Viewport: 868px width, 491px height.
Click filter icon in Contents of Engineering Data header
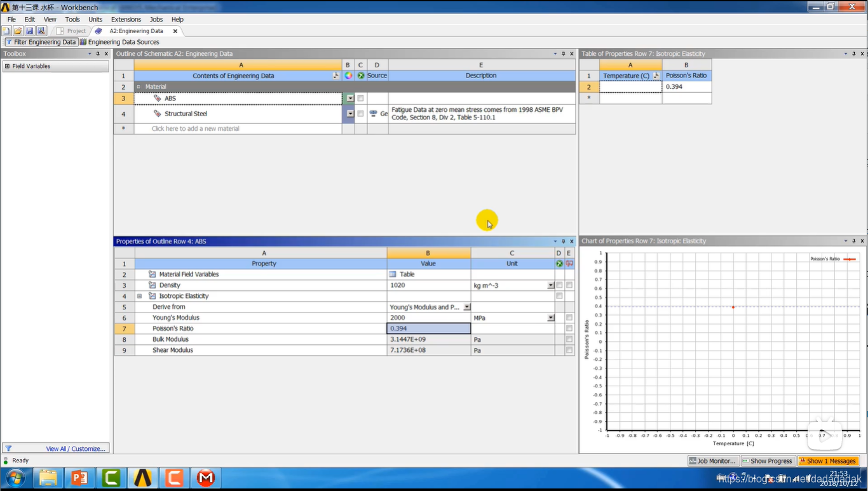click(336, 76)
